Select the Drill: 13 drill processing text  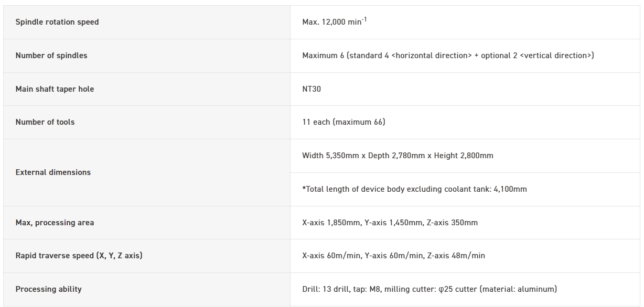point(325,289)
